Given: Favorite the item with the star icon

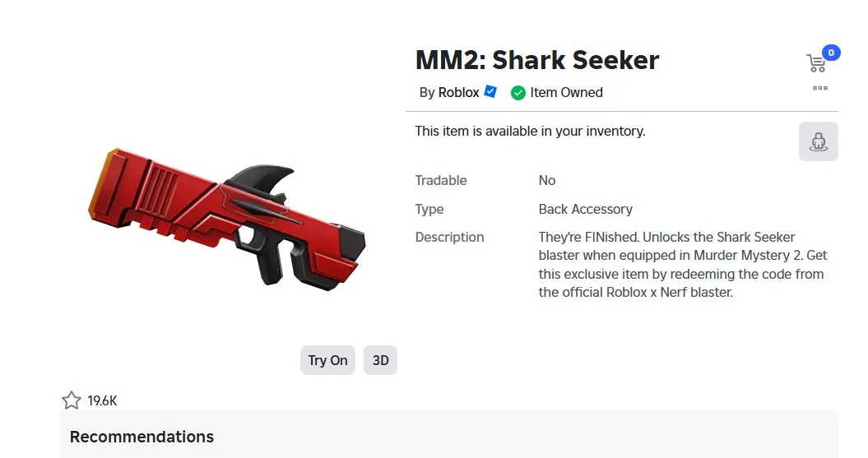Looking at the screenshot, I should [x=72, y=400].
